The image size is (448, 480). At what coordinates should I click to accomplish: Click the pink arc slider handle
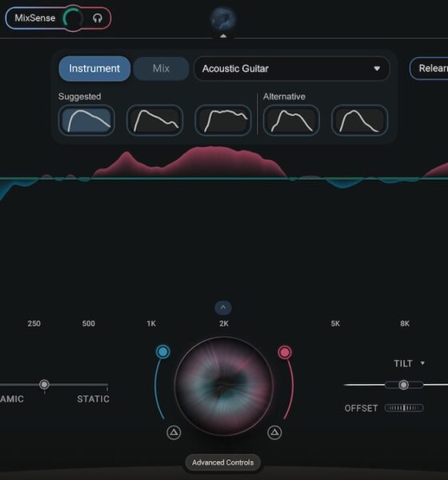click(x=285, y=352)
